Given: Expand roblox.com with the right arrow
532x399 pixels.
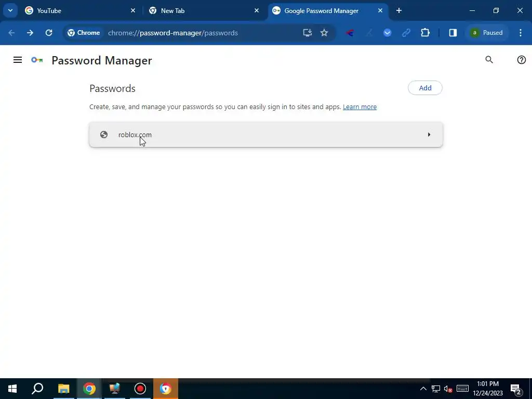Looking at the screenshot, I should (x=429, y=135).
